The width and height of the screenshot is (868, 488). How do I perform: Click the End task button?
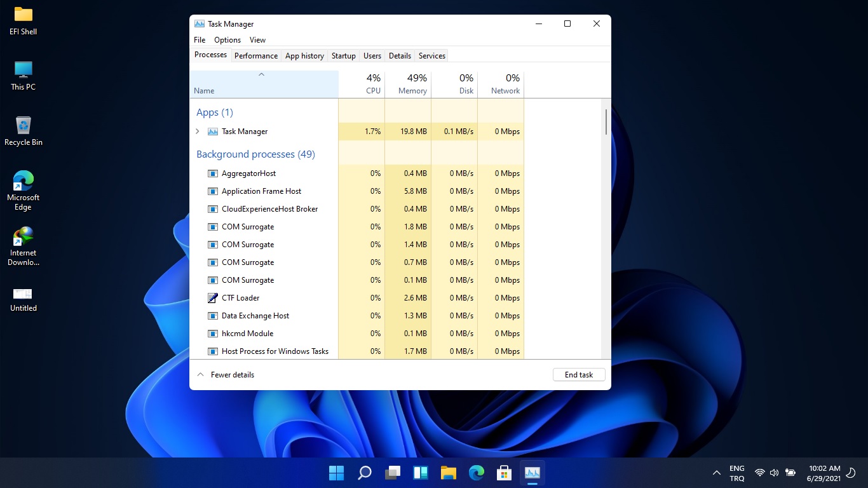coord(579,375)
